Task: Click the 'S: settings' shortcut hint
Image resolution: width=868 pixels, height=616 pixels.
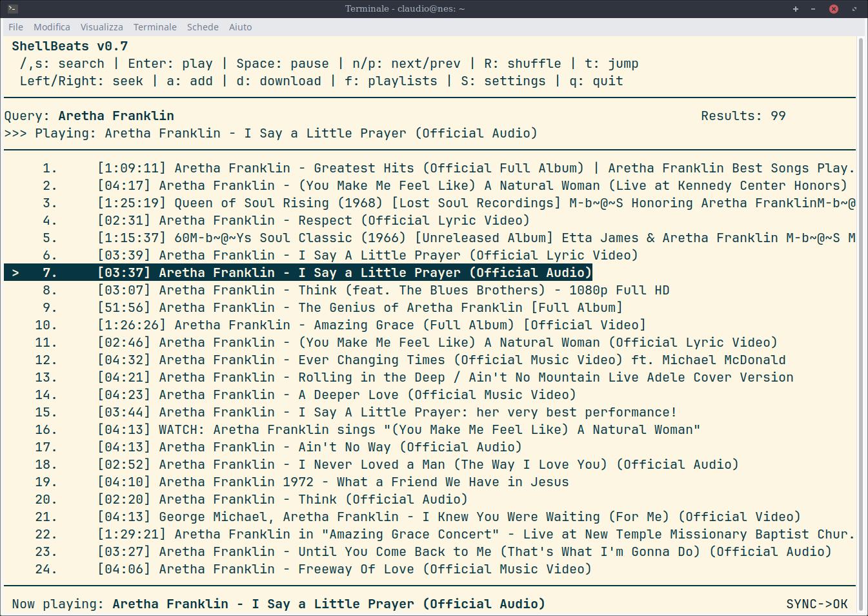Action: point(503,81)
